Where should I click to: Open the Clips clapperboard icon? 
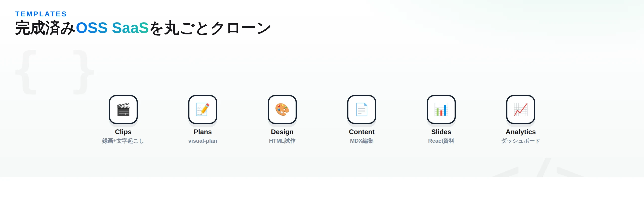coord(123,109)
